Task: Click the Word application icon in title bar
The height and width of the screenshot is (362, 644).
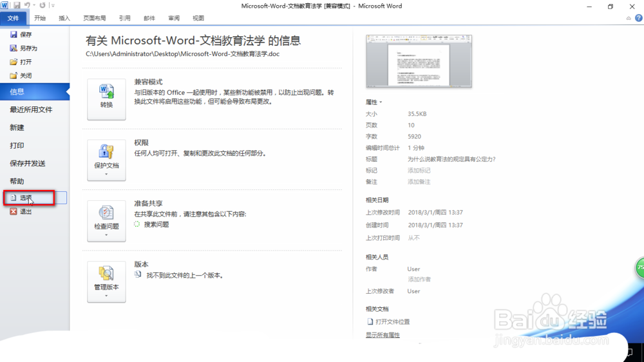Action: [5, 5]
